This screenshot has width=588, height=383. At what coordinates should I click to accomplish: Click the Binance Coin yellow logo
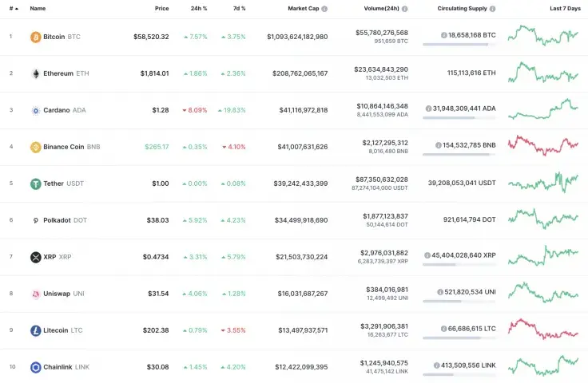point(35,147)
